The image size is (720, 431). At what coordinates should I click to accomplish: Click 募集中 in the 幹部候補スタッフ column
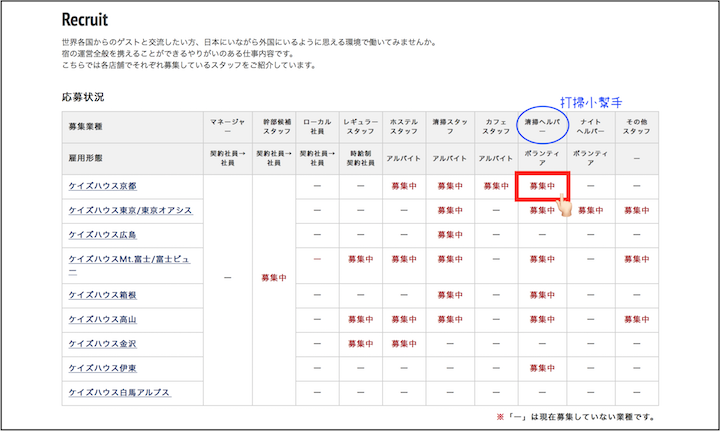[274, 278]
